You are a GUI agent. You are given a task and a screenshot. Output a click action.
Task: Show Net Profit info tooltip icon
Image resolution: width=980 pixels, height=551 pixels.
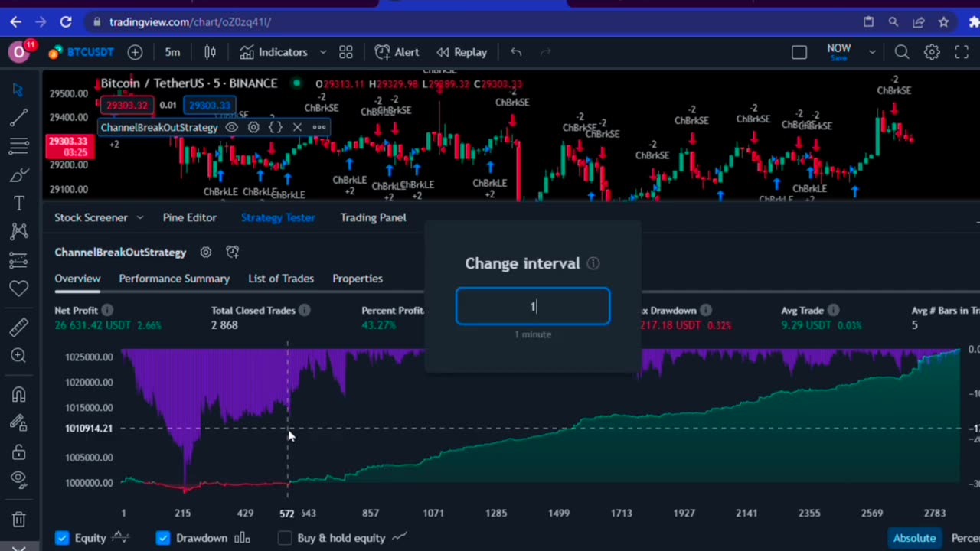click(x=107, y=310)
